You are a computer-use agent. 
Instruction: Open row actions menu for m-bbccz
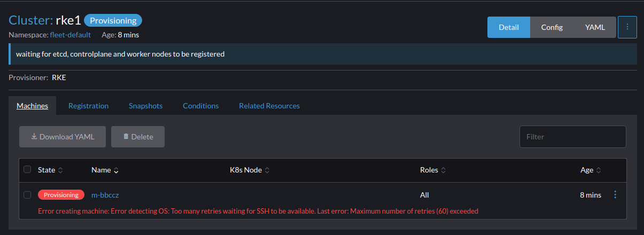[615, 195]
